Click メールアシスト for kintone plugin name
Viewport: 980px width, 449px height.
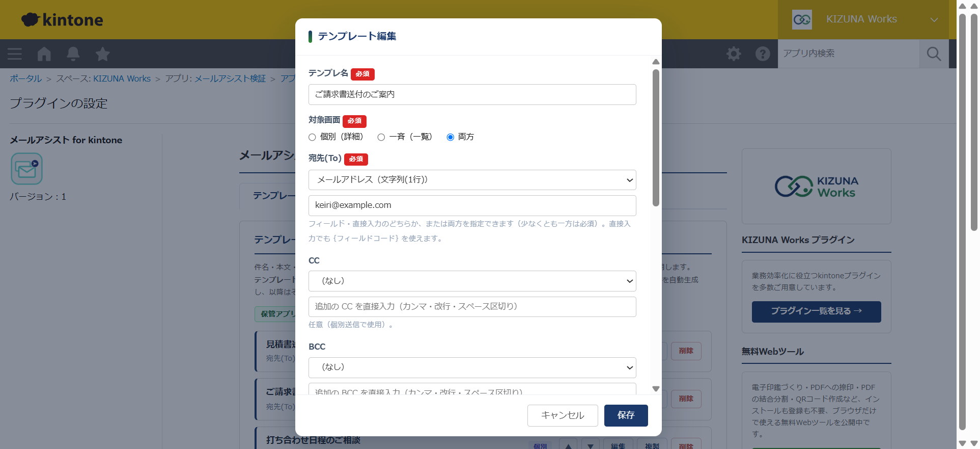[x=66, y=140]
